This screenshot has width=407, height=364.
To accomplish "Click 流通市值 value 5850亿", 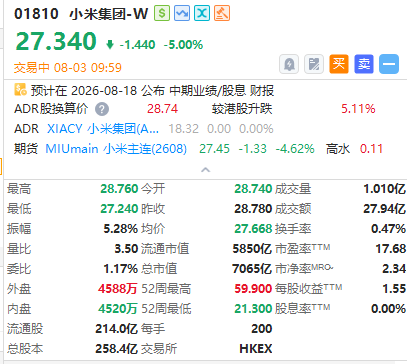I will (x=252, y=249).
